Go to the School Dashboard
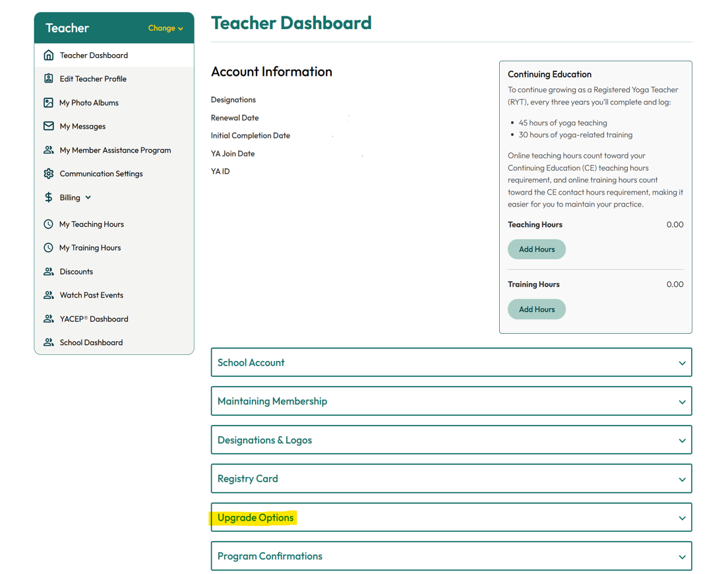 [114, 342]
